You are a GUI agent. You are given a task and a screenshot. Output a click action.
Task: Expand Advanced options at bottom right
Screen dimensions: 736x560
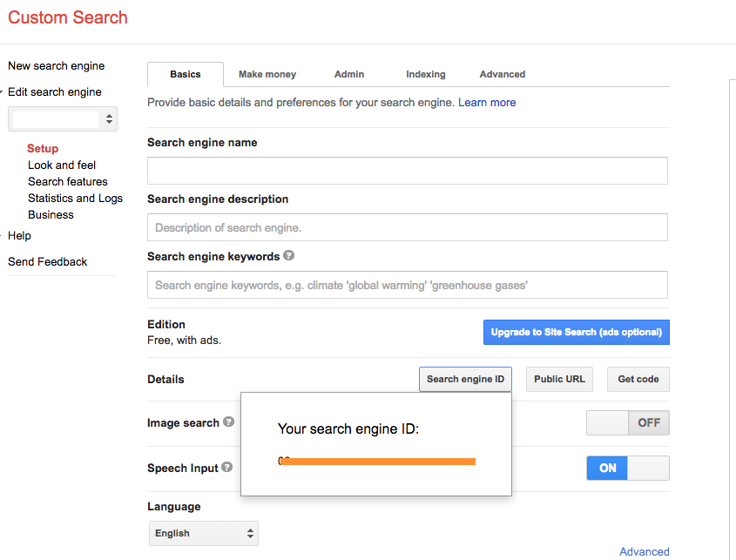pos(645,551)
